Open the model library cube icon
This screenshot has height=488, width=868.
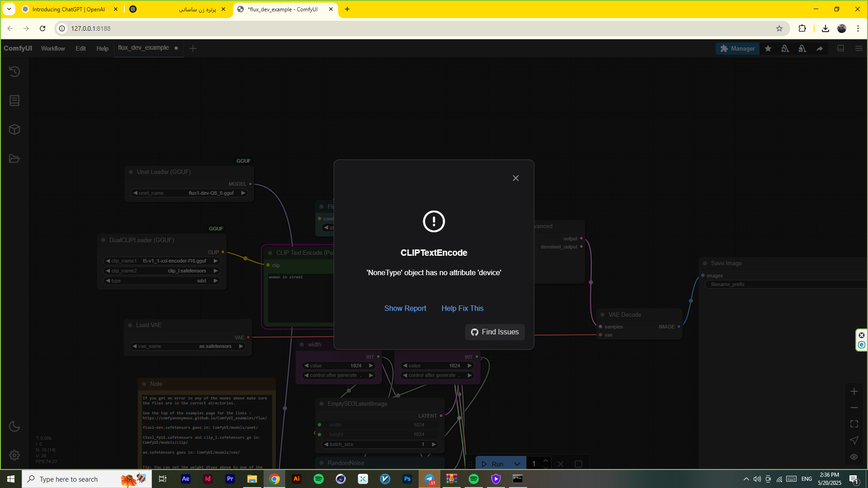click(x=14, y=130)
